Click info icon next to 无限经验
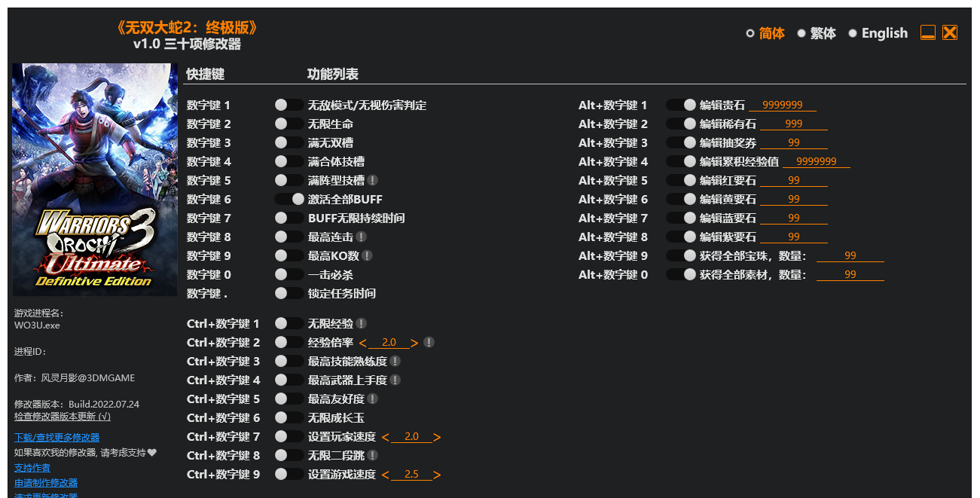 pos(362,323)
